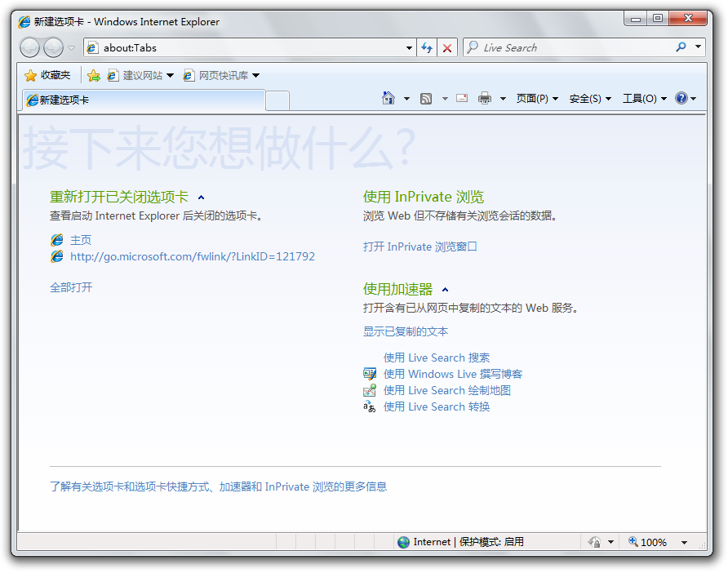Open the more information link at bottom
This screenshot has width=728, height=573.
point(218,486)
